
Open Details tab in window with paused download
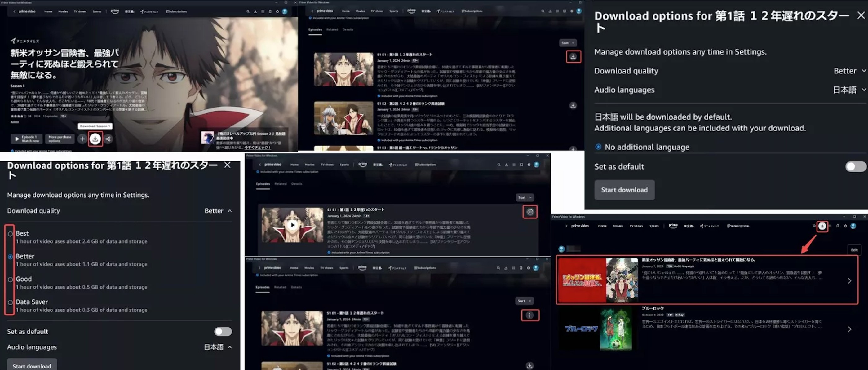tap(297, 184)
